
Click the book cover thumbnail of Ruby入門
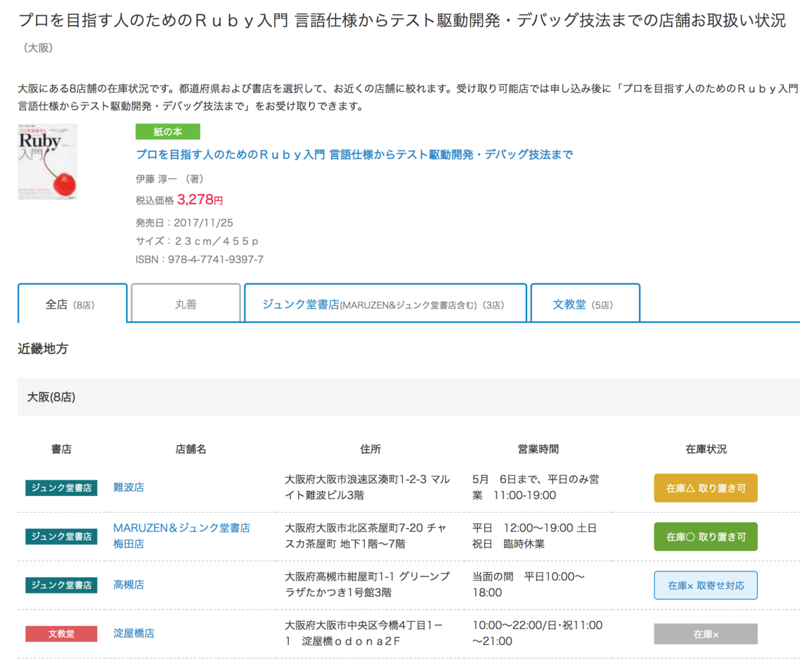pyautogui.click(x=47, y=162)
